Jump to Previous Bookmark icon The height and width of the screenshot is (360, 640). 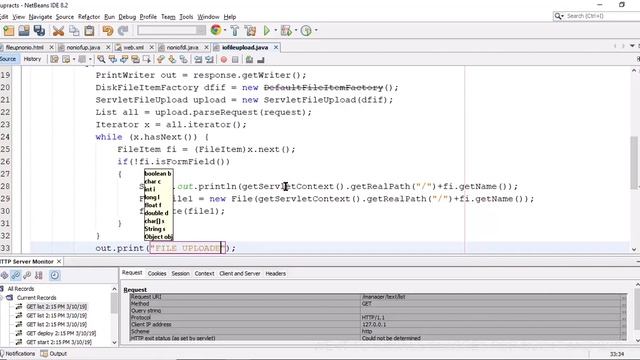[161, 60]
